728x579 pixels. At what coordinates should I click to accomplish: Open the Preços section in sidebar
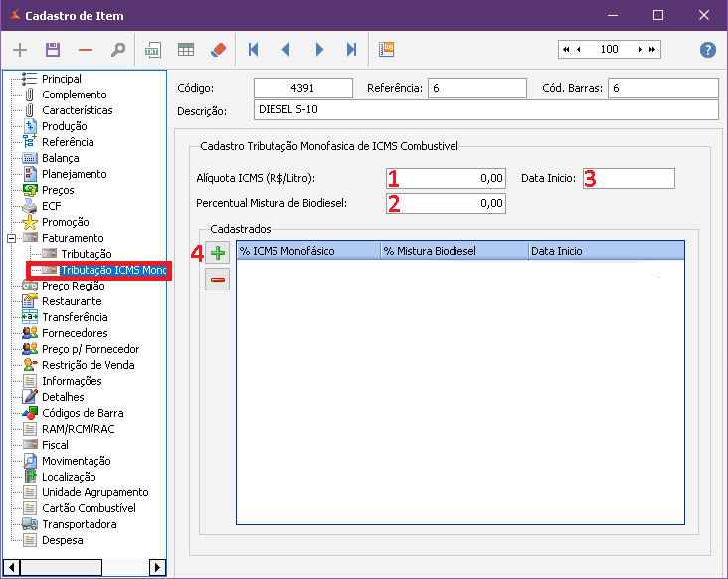(58, 190)
